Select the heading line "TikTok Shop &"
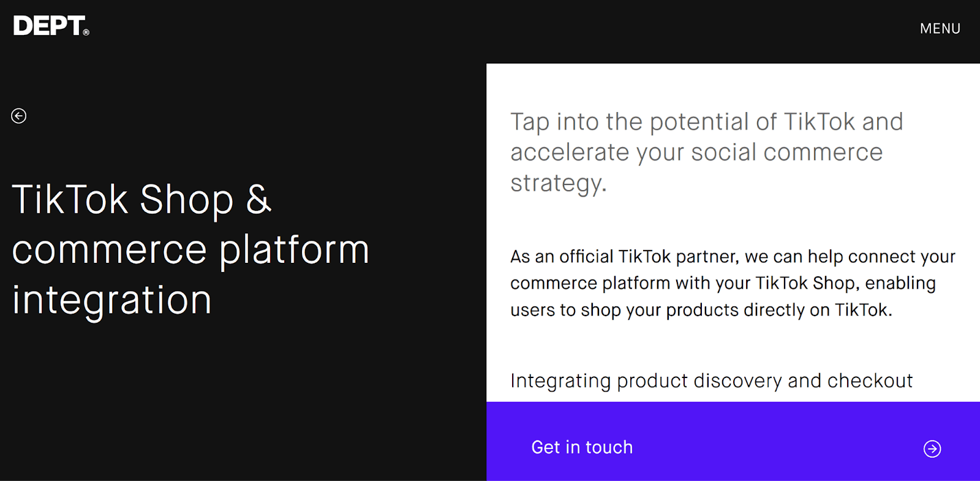The image size is (980, 481). tap(141, 200)
